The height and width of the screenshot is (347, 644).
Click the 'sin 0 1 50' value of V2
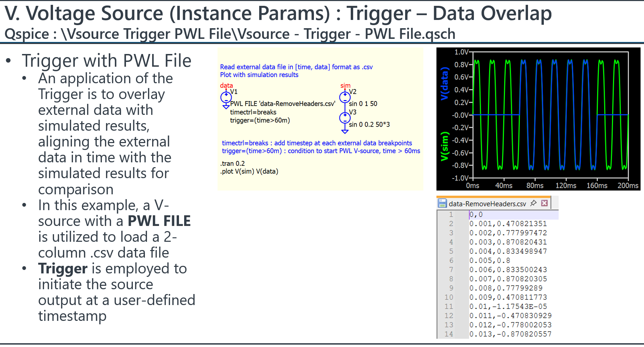(363, 104)
